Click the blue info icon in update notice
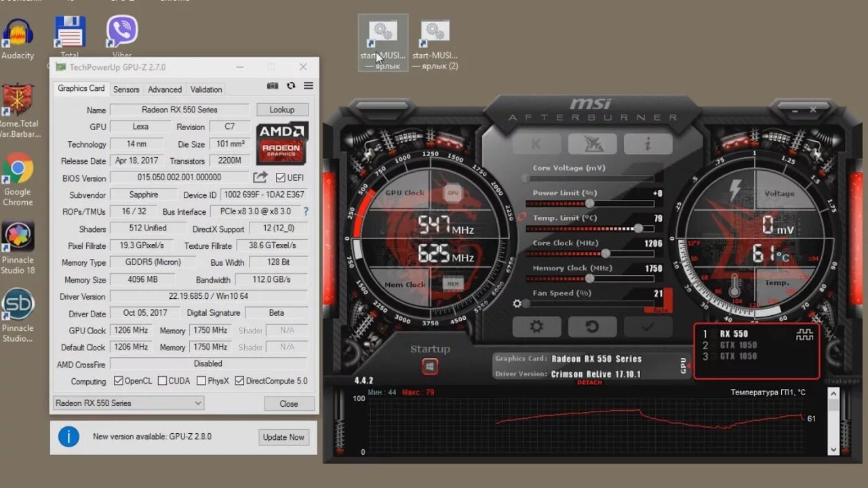Viewport: 868px width, 488px height. (68, 436)
